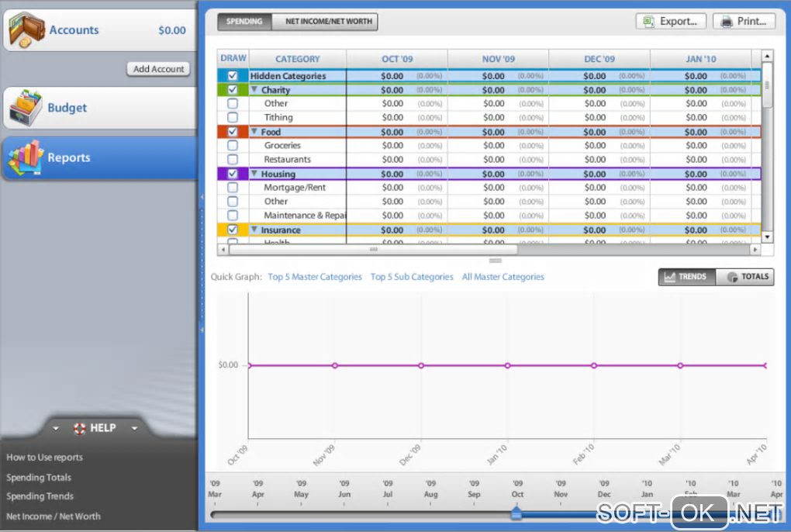Uncheck Draw for Food
The width and height of the screenshot is (791, 532).
233,132
